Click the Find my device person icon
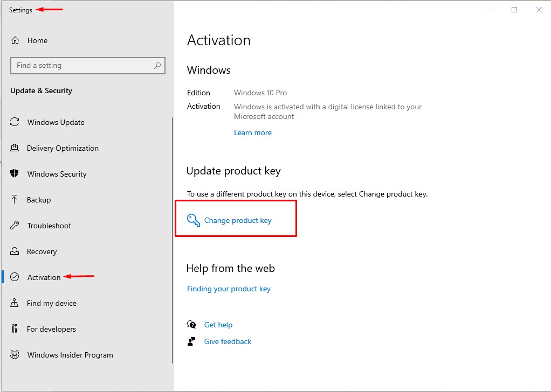The height and width of the screenshot is (392, 551). [x=15, y=303]
